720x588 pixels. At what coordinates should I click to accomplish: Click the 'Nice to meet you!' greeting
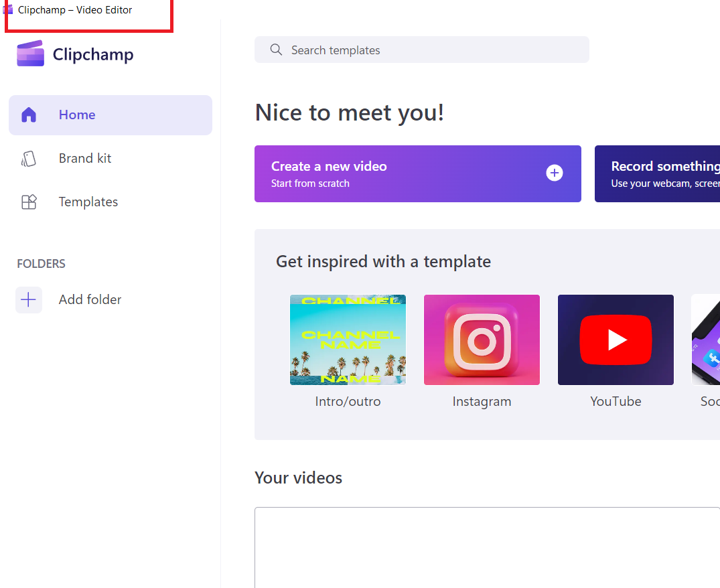(350, 113)
